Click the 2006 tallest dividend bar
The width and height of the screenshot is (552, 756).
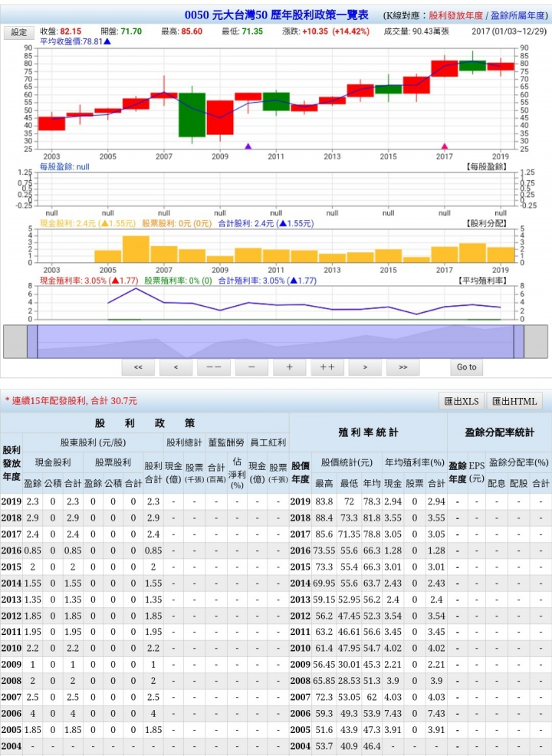[136, 249]
